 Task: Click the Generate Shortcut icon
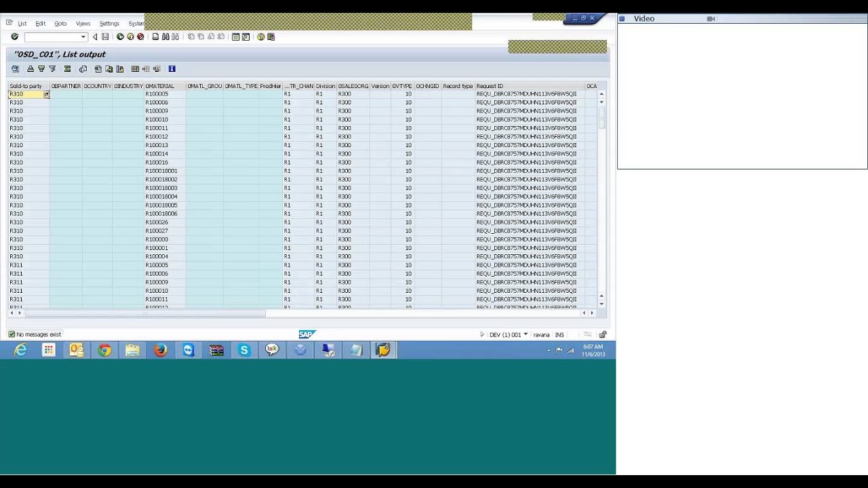coord(245,37)
